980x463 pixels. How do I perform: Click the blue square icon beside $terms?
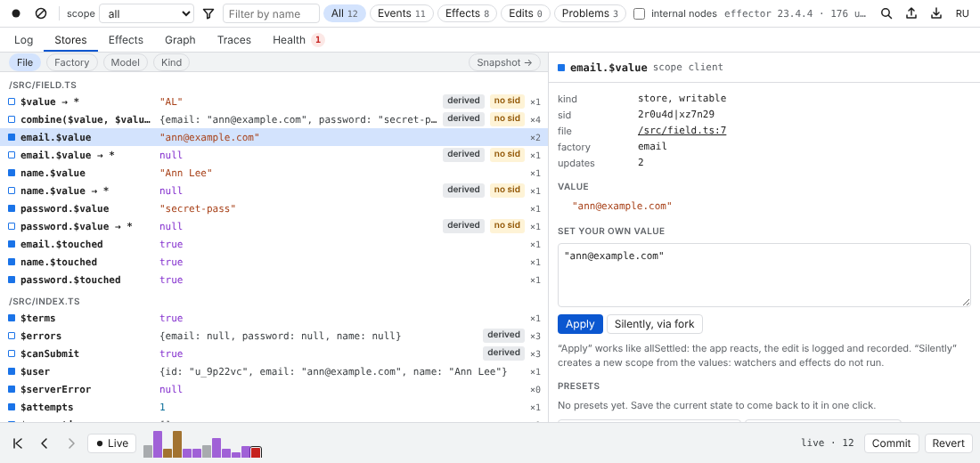[12, 318]
